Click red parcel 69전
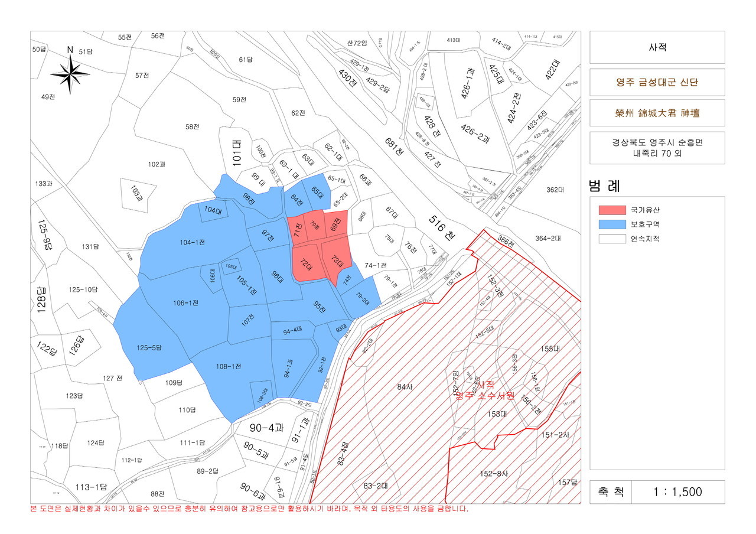The height and width of the screenshot is (534, 756). tap(336, 224)
